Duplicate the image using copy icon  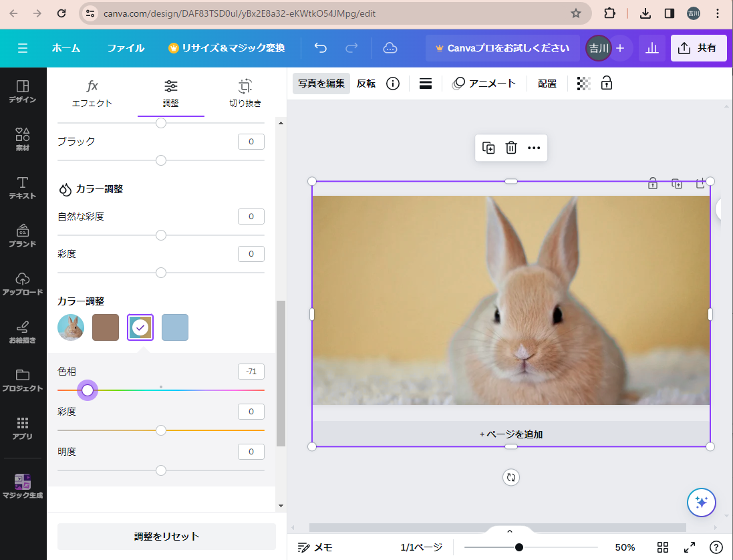[488, 148]
